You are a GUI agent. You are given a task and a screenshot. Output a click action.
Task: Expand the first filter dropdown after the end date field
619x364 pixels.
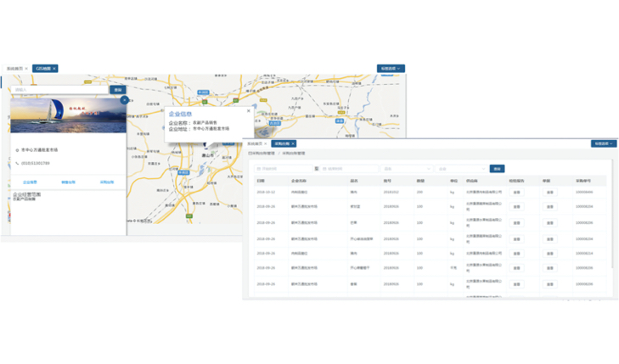(x=404, y=169)
